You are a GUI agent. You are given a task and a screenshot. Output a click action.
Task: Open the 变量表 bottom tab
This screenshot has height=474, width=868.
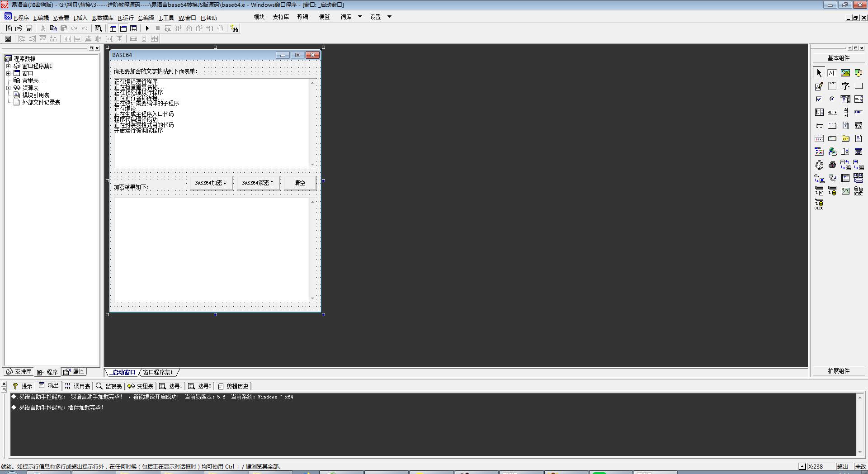coord(141,386)
